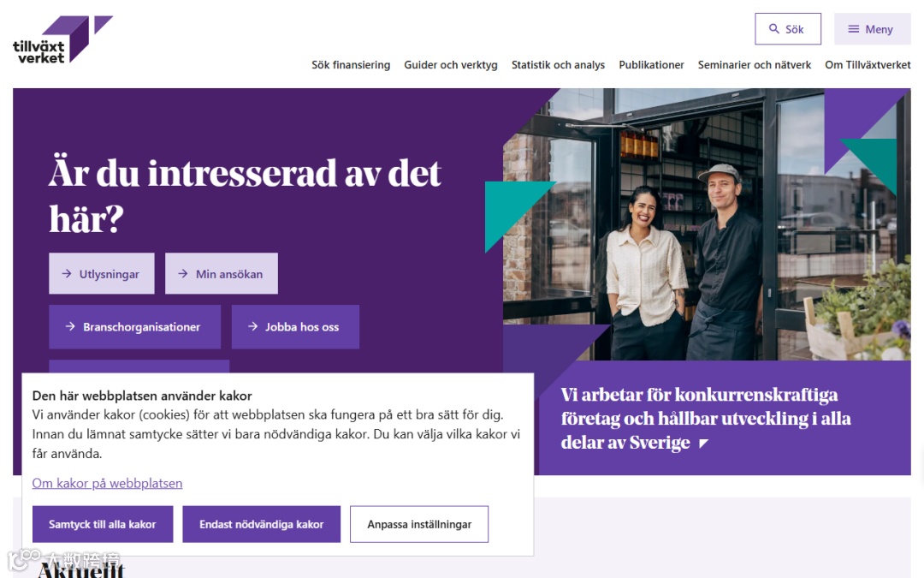Click the Tillväxtverket logo
The height and width of the screenshot is (578, 924).
62,39
